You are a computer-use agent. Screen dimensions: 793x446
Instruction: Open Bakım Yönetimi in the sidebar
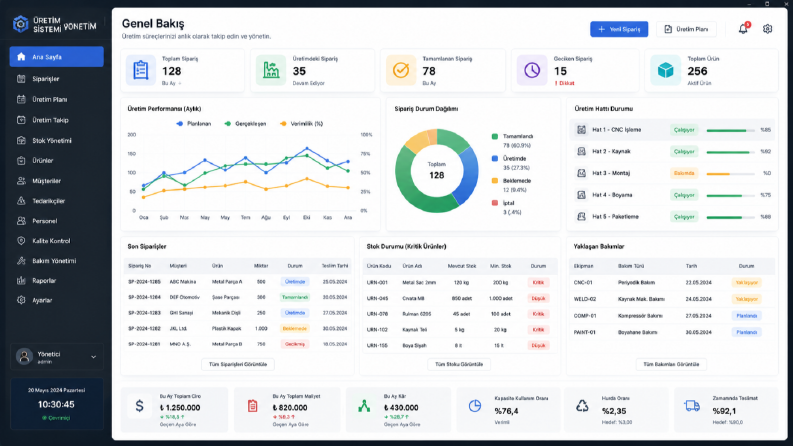[x=57, y=261]
